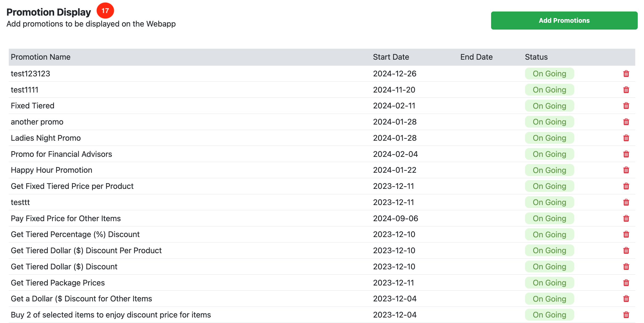This screenshot has height=323, width=644.
Task: Click trash icon for test1111 row
Action: coord(626,90)
